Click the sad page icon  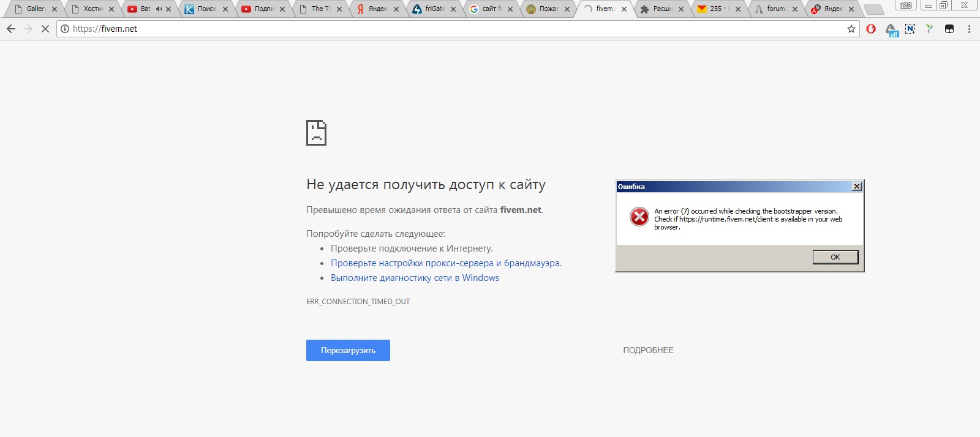pos(316,133)
